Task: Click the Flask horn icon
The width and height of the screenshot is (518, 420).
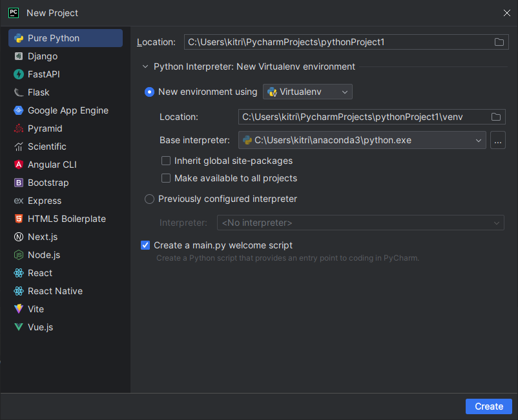Action: [19, 92]
